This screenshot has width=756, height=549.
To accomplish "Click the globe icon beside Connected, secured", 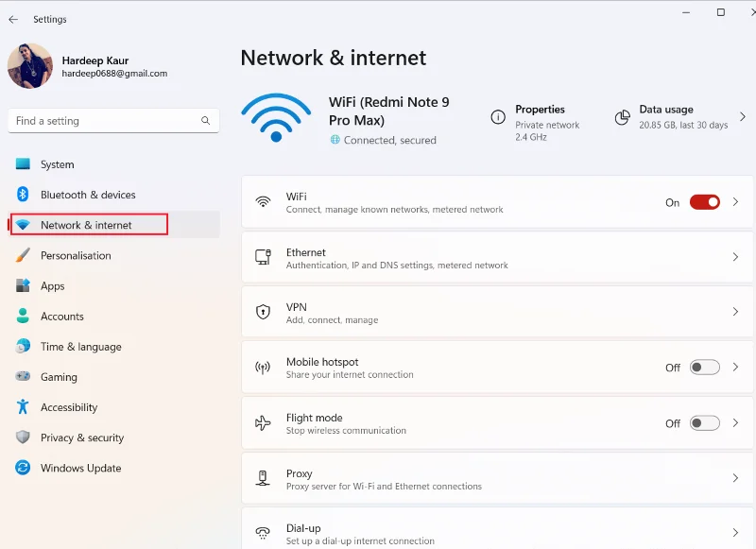I will coord(335,140).
